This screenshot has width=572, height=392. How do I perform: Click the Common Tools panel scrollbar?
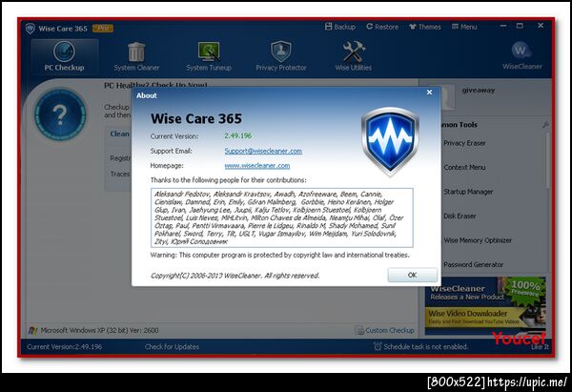[547, 160]
